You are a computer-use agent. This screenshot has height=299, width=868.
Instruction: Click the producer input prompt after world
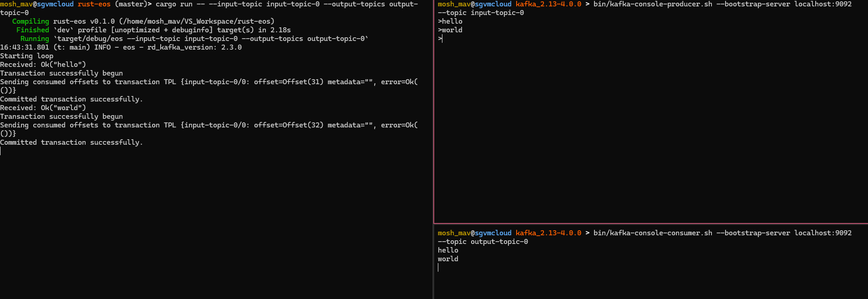tap(441, 39)
